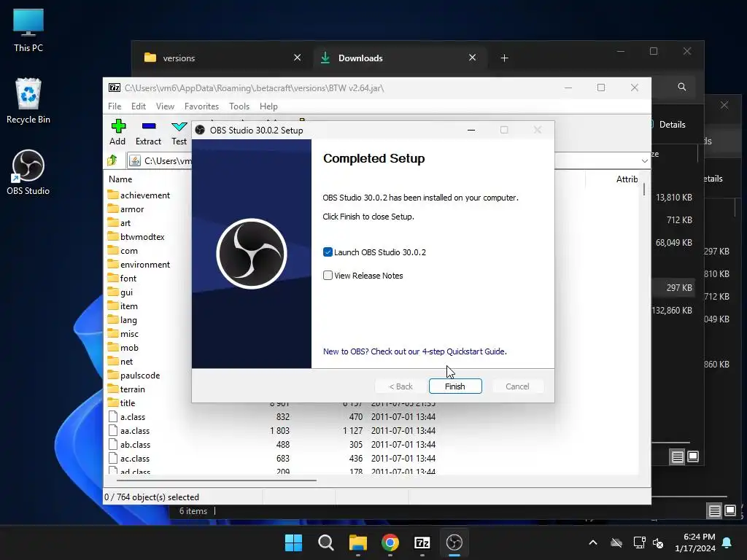Image resolution: width=747 pixels, height=560 pixels.
Task: Open the Tools menu in 7-Zip
Action: [239, 106]
